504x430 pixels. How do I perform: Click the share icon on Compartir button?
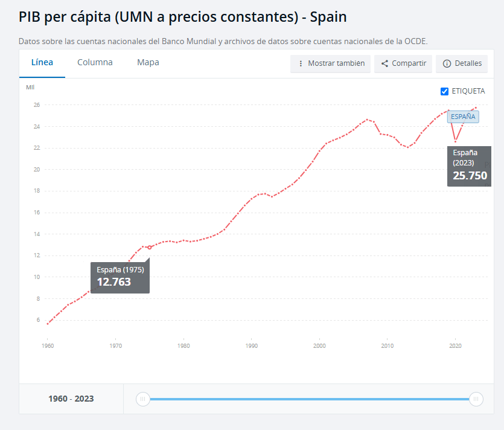(x=384, y=63)
